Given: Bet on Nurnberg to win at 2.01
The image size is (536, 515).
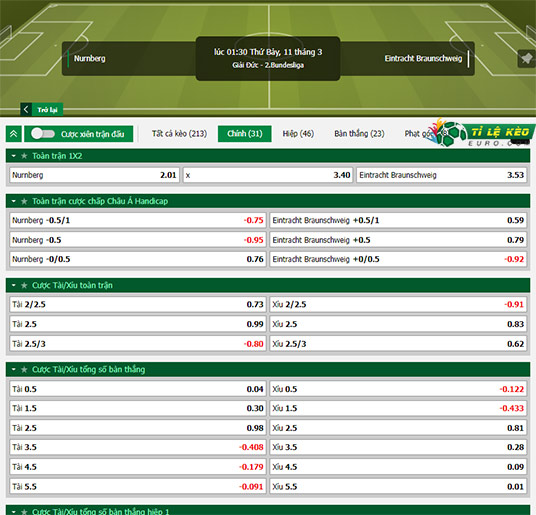Looking at the screenshot, I should click(x=94, y=175).
